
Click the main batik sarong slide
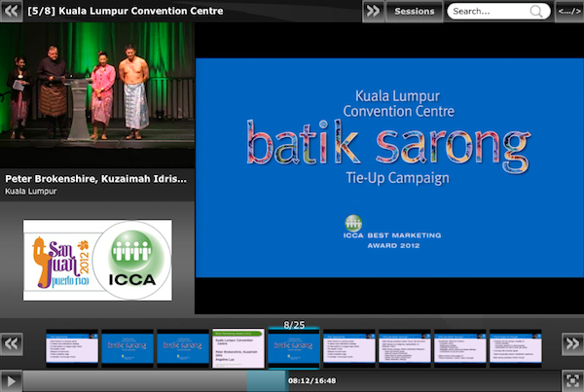tap(389, 167)
